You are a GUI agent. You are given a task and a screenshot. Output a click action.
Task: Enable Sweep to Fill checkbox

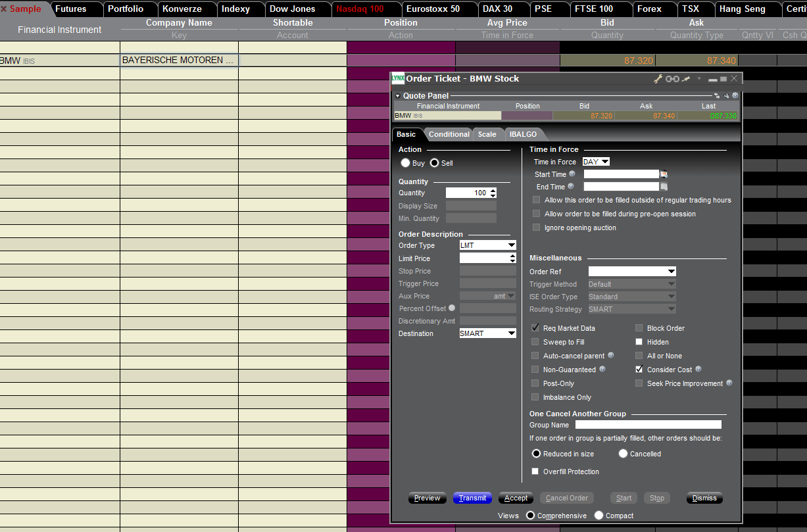536,342
